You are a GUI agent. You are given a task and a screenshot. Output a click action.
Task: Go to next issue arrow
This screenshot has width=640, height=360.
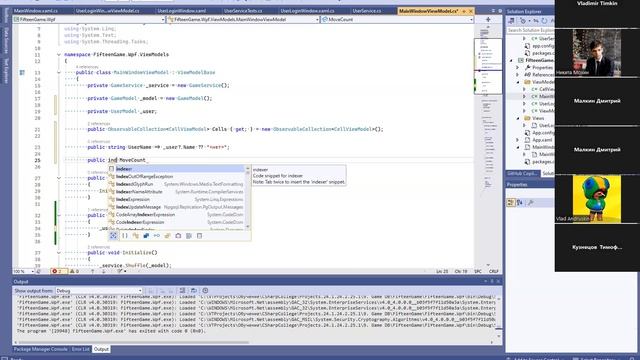coord(104,271)
